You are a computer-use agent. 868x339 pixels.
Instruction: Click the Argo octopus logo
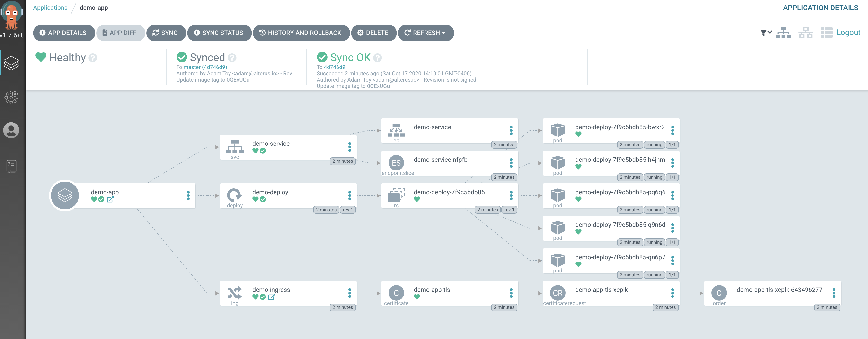tap(11, 16)
